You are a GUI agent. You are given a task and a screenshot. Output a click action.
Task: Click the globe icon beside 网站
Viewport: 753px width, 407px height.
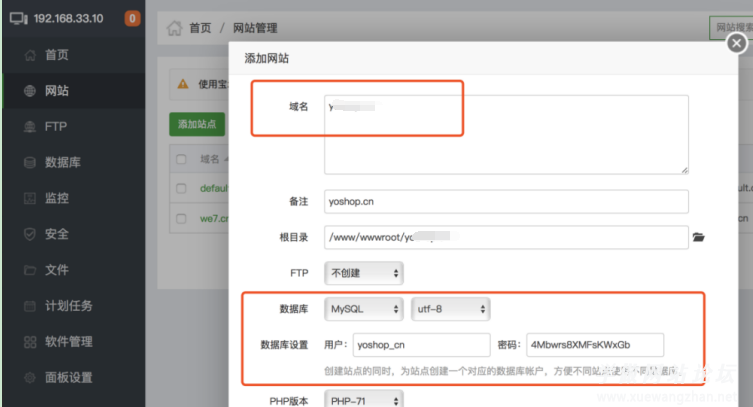29,91
